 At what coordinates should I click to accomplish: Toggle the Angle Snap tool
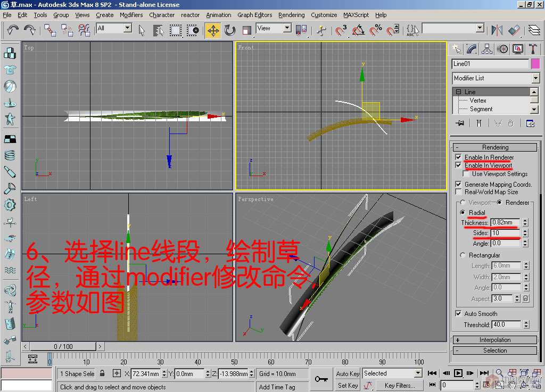[x=358, y=30]
